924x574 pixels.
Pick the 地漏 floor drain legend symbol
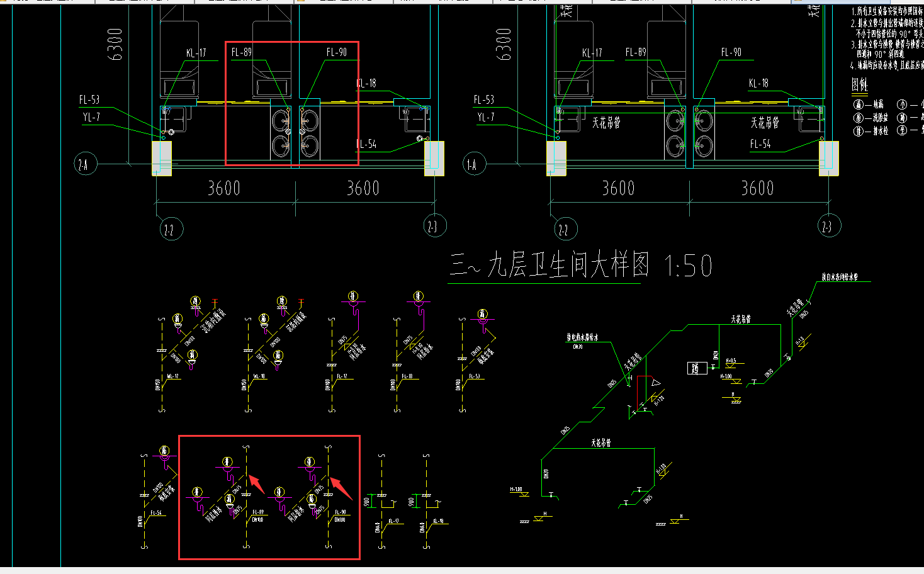coord(858,104)
